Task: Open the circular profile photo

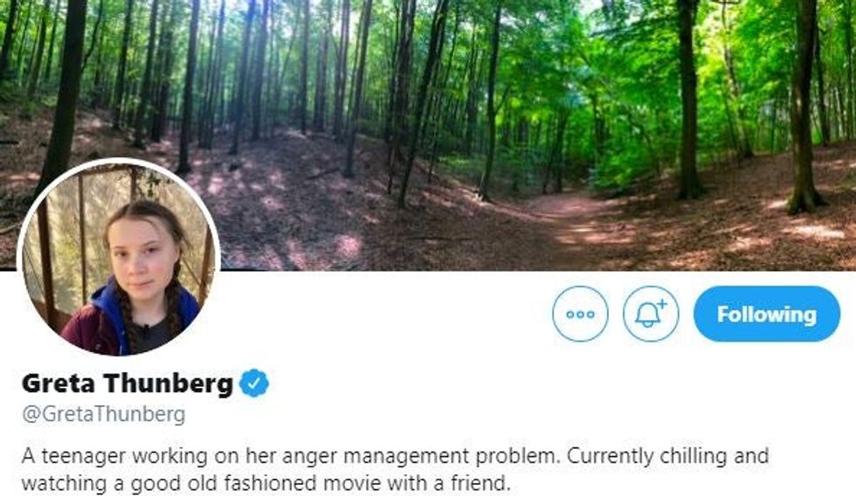Action: 119,258
